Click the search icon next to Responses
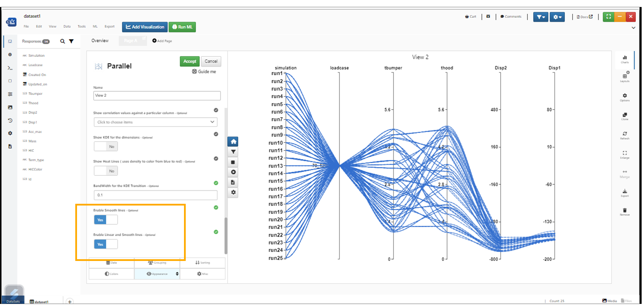 tap(62, 41)
